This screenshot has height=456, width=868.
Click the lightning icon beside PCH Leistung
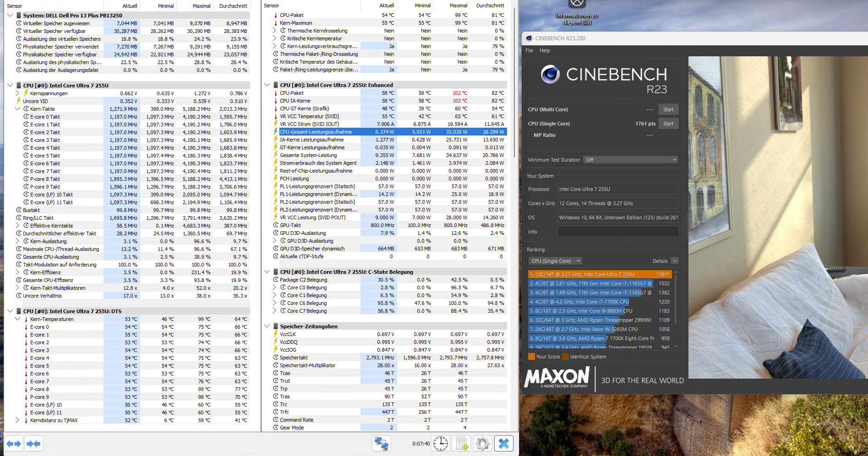click(x=276, y=179)
